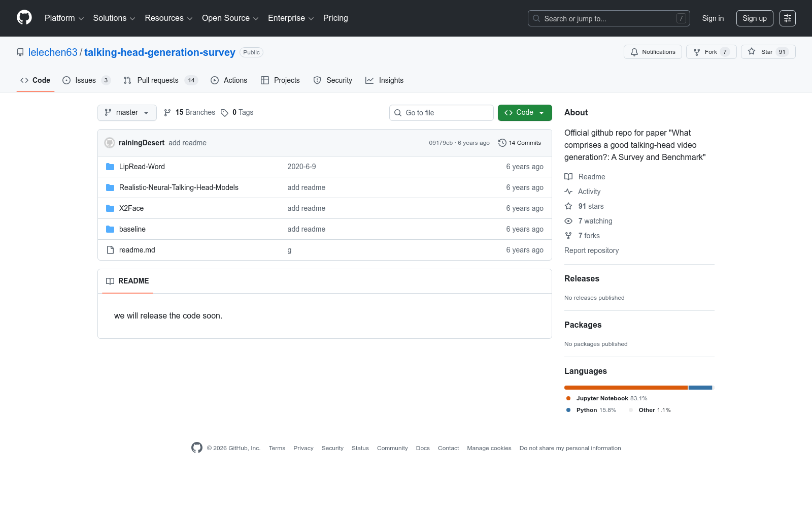Open the talking-head-generation-survey repo link
The width and height of the screenshot is (812, 508).
click(160, 52)
